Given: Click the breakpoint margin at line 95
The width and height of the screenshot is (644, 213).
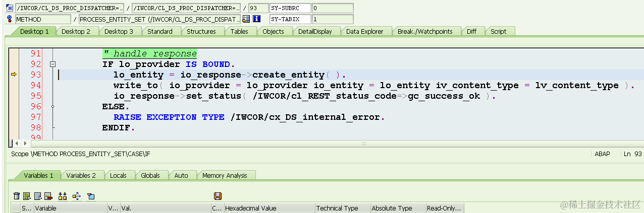Looking at the screenshot, I should [x=14, y=96].
